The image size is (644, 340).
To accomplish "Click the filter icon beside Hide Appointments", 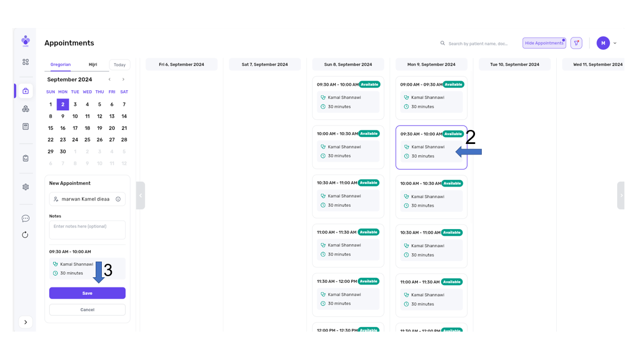I will [576, 43].
